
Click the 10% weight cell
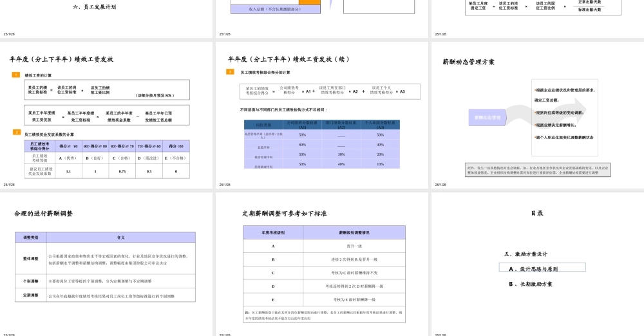pos(381,164)
